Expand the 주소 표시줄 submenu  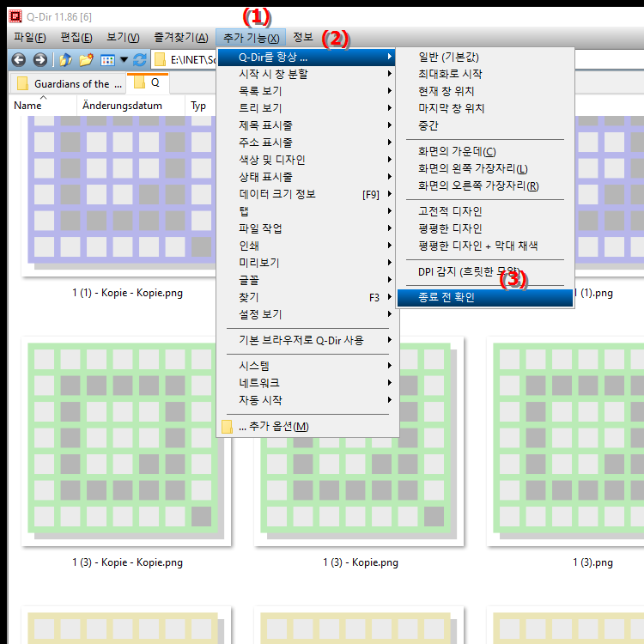coord(307,143)
